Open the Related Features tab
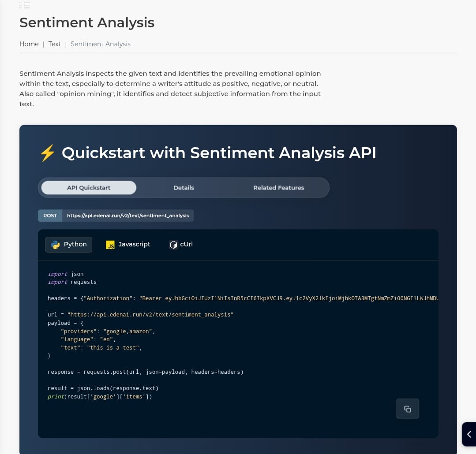476x454 pixels. 279,188
